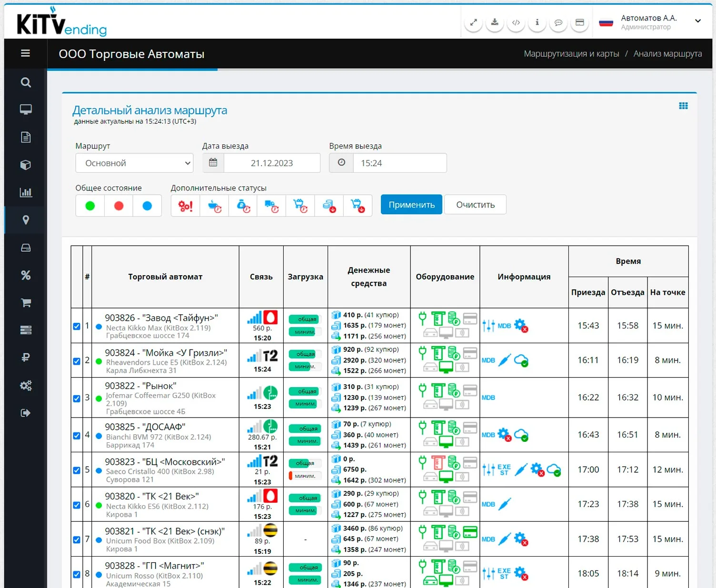The height and width of the screenshot is (588, 716).
Task: Open the hamburger menu in sidebar
Action: coord(26,53)
